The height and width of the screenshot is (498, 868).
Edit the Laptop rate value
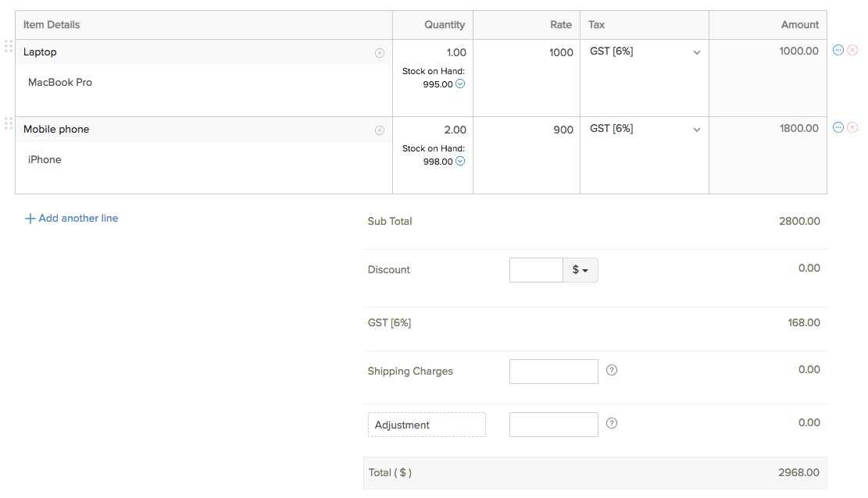pyautogui.click(x=527, y=53)
